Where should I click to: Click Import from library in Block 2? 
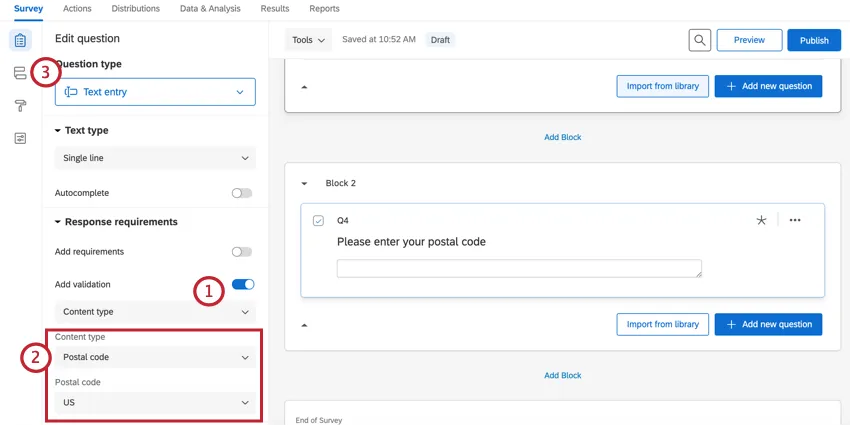(x=662, y=324)
